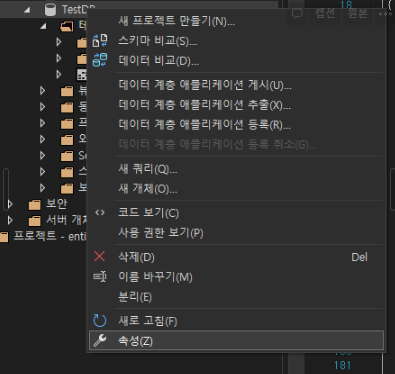This screenshot has width=395, height=374.
Task: Expand the folder starting with 뷰
Action: 43,90
